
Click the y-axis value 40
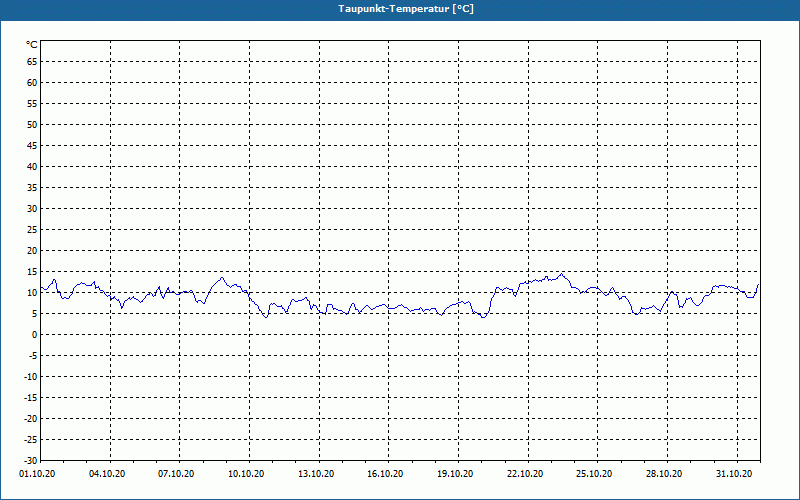tap(32, 167)
